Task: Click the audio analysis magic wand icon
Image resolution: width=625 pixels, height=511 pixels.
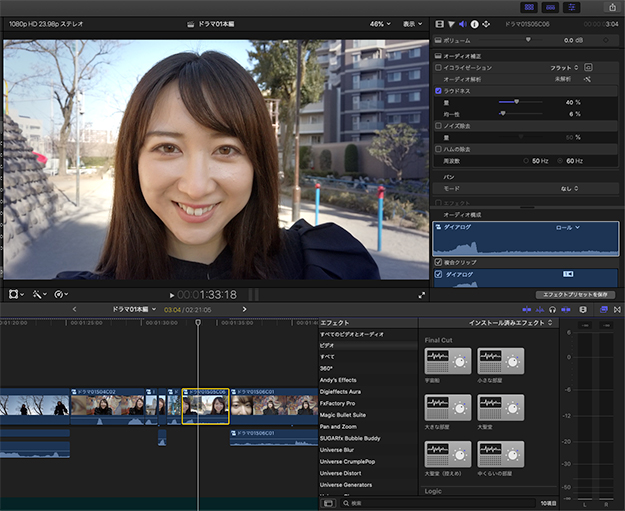Action: (x=587, y=79)
